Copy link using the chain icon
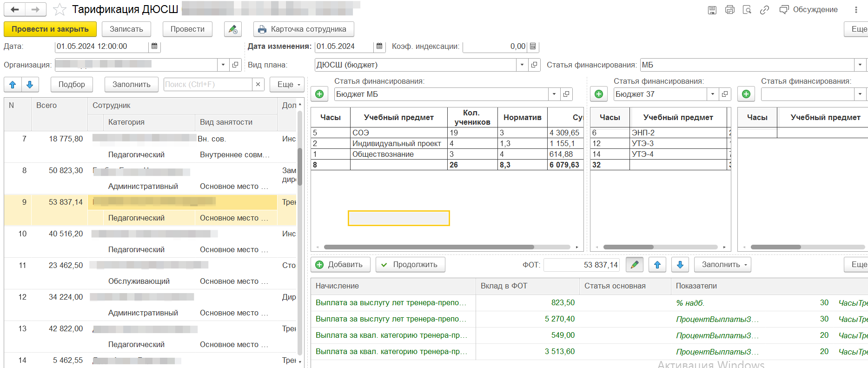 tap(764, 10)
